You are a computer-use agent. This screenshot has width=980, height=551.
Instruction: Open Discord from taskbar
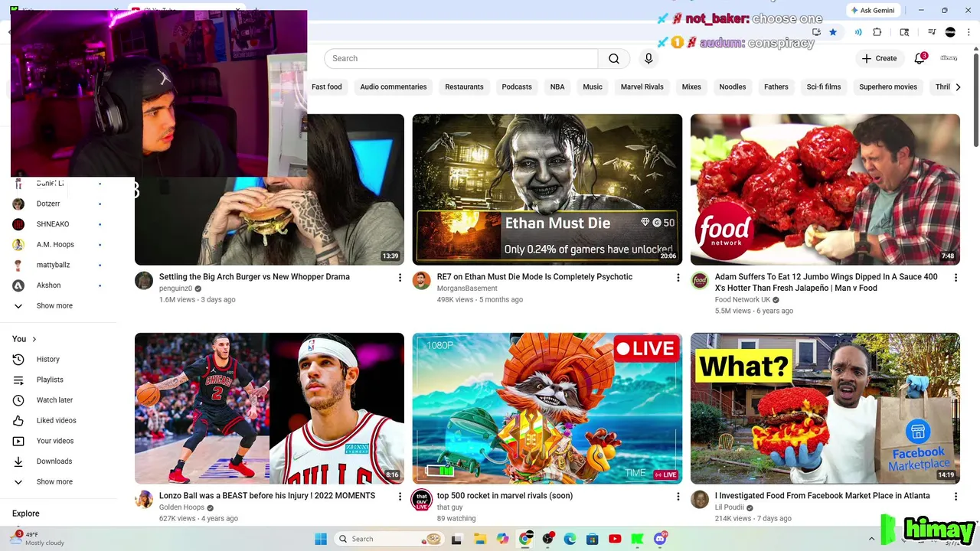(x=660, y=539)
